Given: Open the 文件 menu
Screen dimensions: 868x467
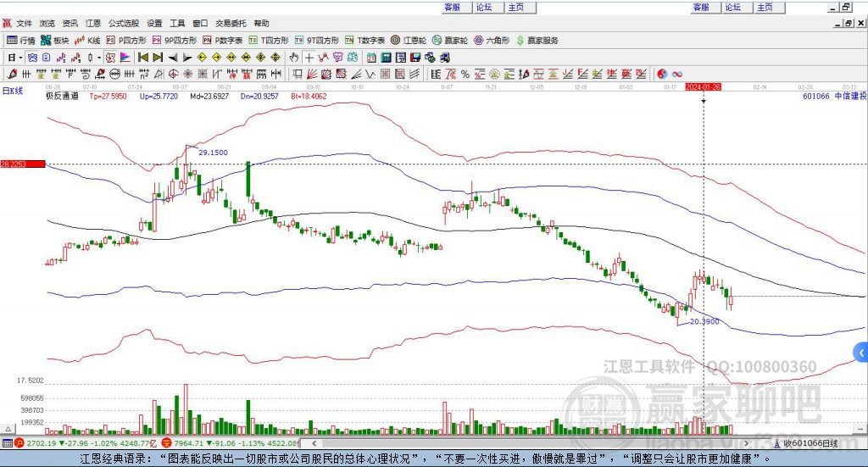Looking at the screenshot, I should coord(24,23).
